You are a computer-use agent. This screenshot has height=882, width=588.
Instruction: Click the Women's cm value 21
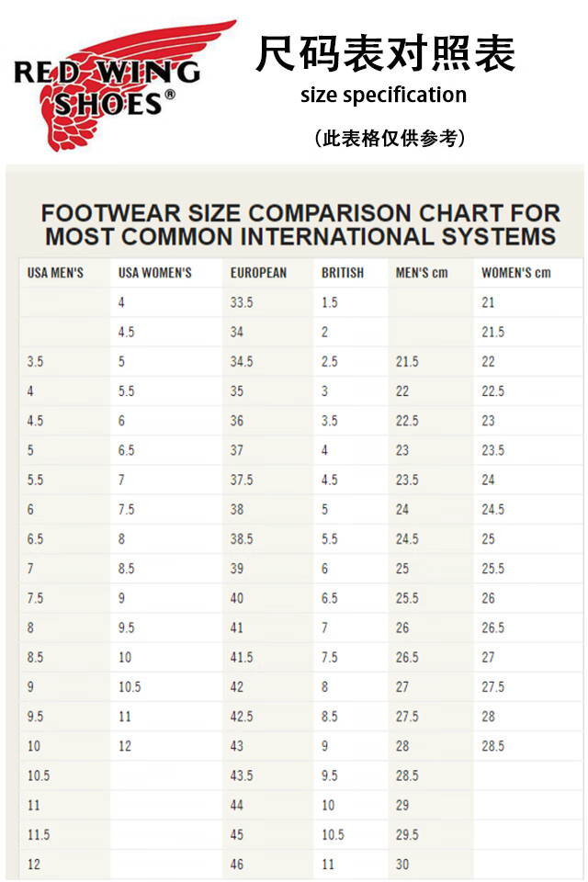pyautogui.click(x=488, y=302)
